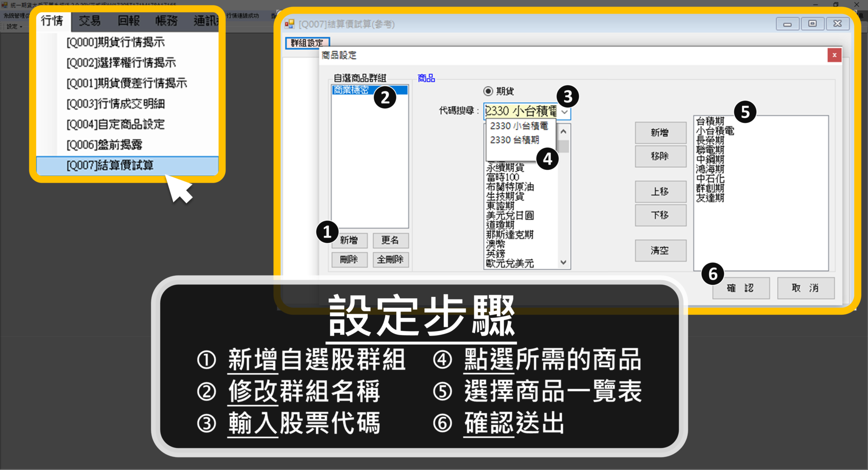Select 永續期貨 in product list

click(x=505, y=167)
